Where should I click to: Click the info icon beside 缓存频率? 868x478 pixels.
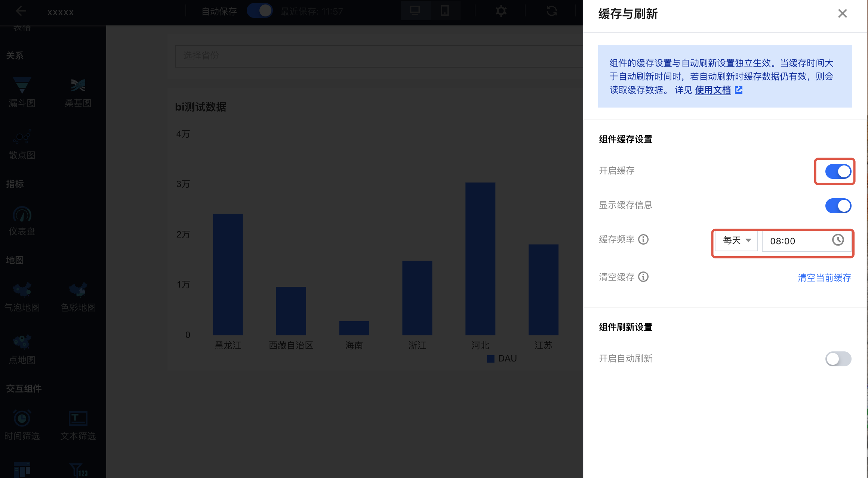[643, 239]
